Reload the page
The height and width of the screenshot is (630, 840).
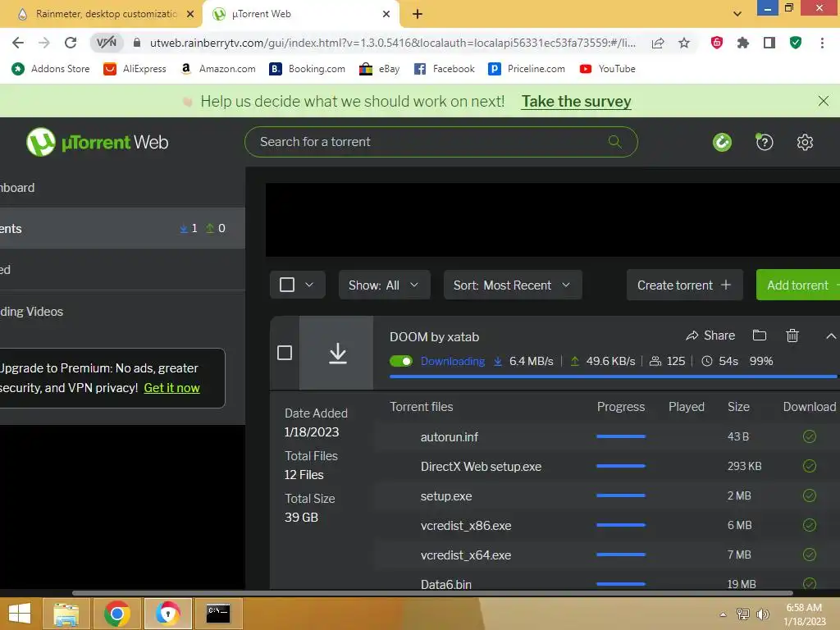click(x=71, y=43)
